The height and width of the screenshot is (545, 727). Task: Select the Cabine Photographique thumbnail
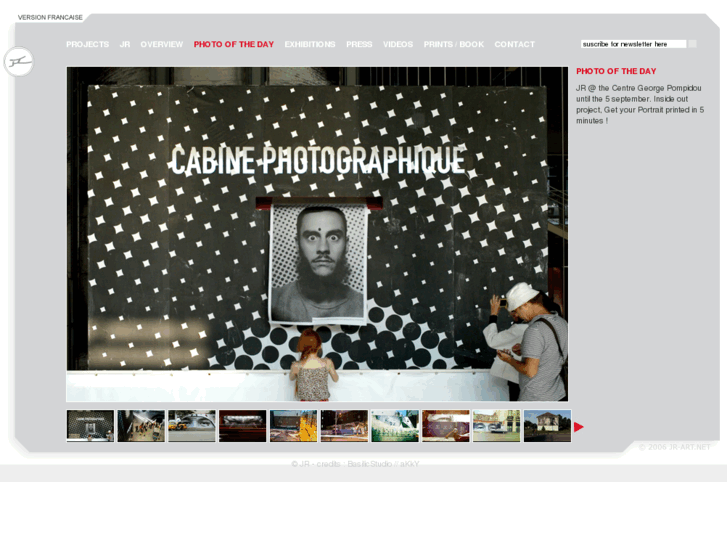click(x=90, y=426)
